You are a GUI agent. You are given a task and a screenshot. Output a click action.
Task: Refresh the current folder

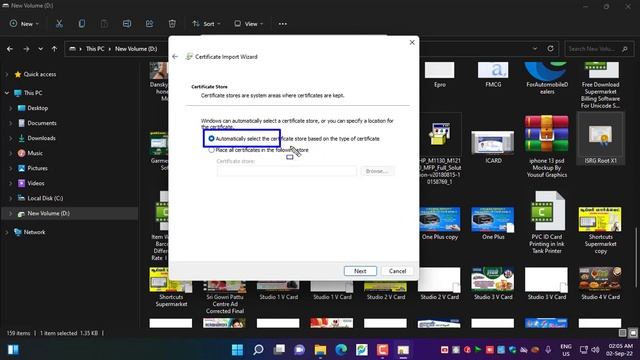tap(550, 49)
